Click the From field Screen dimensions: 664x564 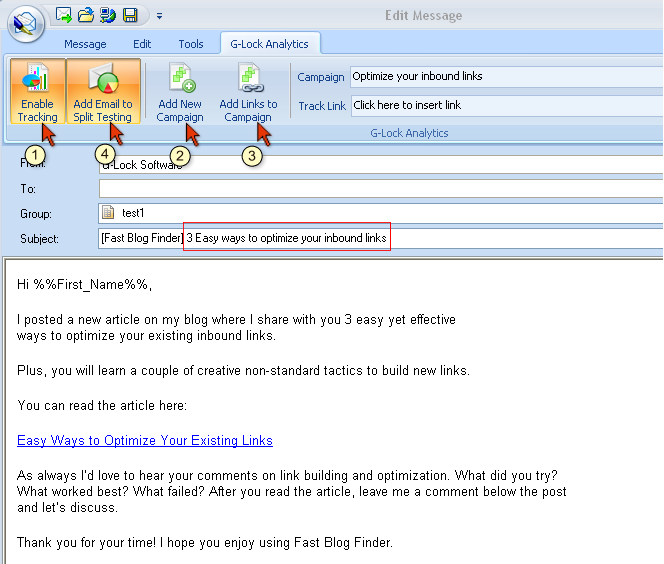381,165
